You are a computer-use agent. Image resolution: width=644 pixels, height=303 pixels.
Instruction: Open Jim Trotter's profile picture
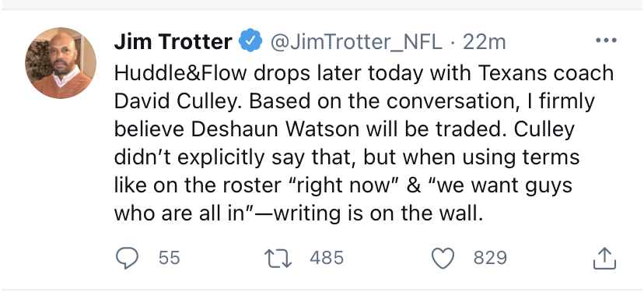click(61, 63)
